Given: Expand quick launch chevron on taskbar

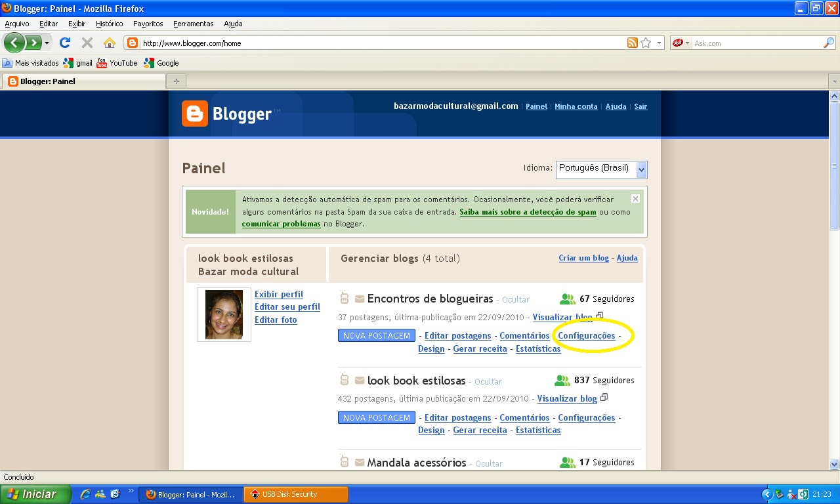Looking at the screenshot, I should [x=131, y=491].
